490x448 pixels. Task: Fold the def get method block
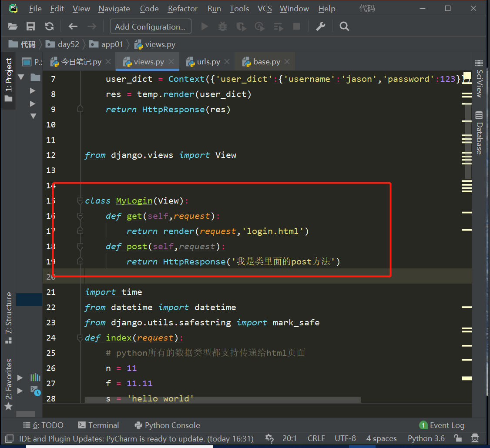81,216
